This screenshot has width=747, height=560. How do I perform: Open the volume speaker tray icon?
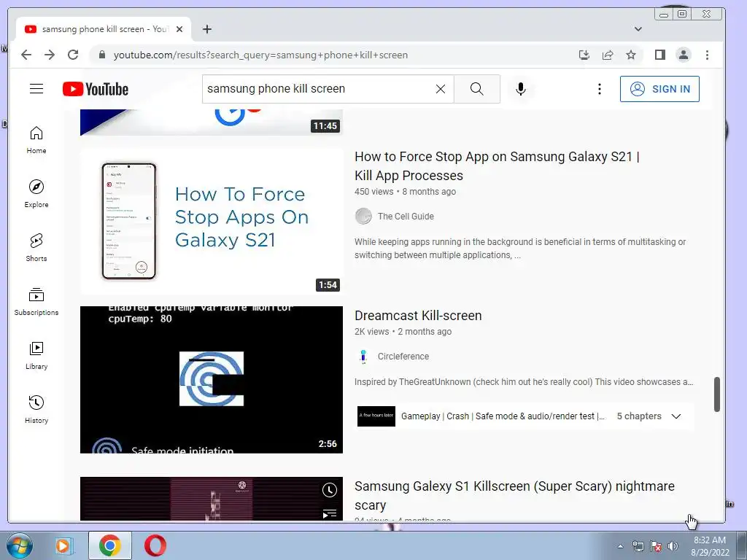(673, 546)
